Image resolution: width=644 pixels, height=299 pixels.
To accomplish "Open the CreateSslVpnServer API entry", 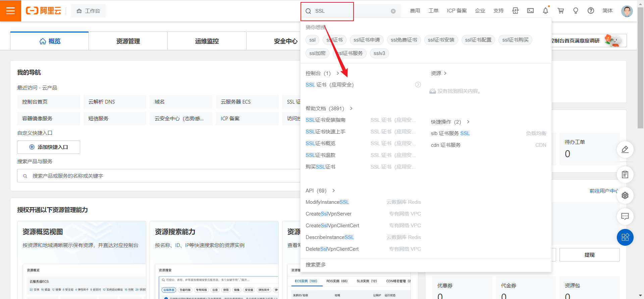I will [328, 214].
